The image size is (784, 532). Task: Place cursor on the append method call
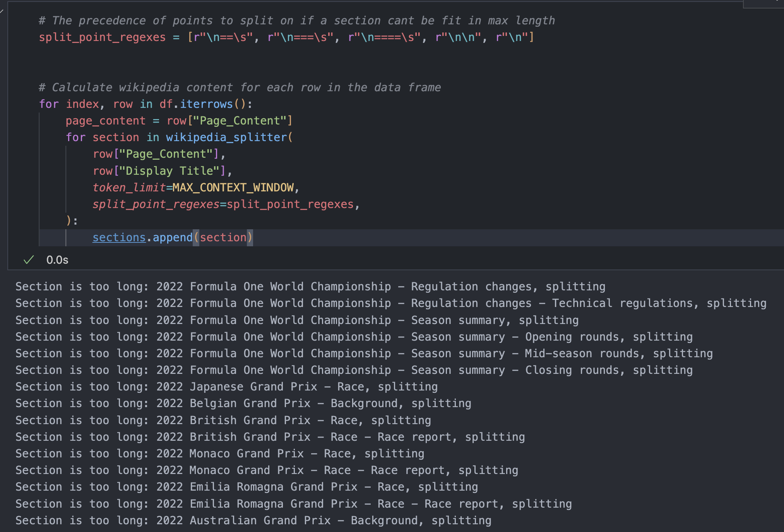[x=173, y=237]
